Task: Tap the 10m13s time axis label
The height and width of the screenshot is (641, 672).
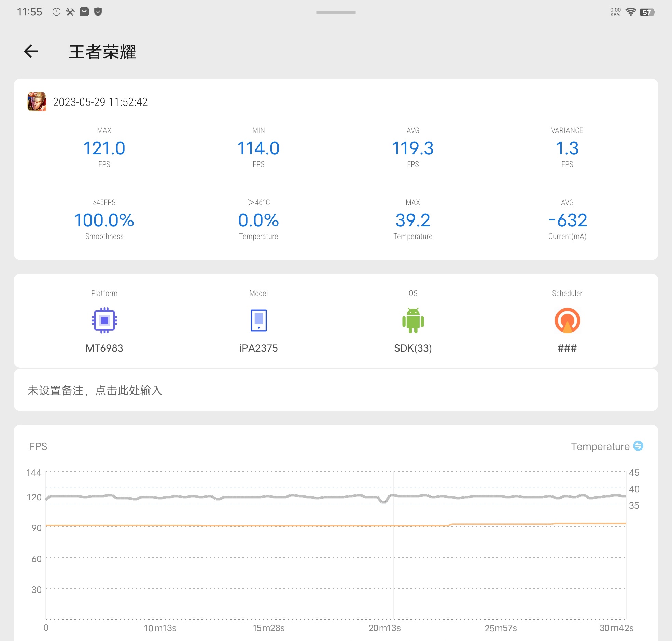Action: (160, 628)
